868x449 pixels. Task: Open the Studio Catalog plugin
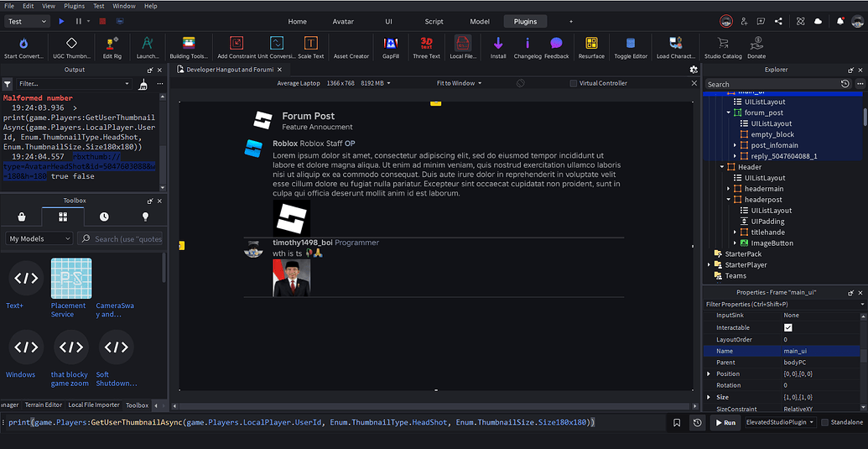coord(723,44)
